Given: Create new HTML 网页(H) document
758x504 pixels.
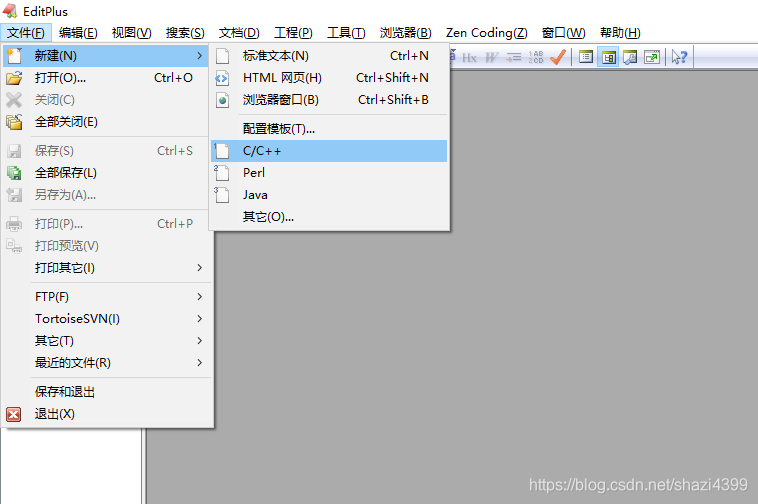Looking at the screenshot, I should pos(329,78).
